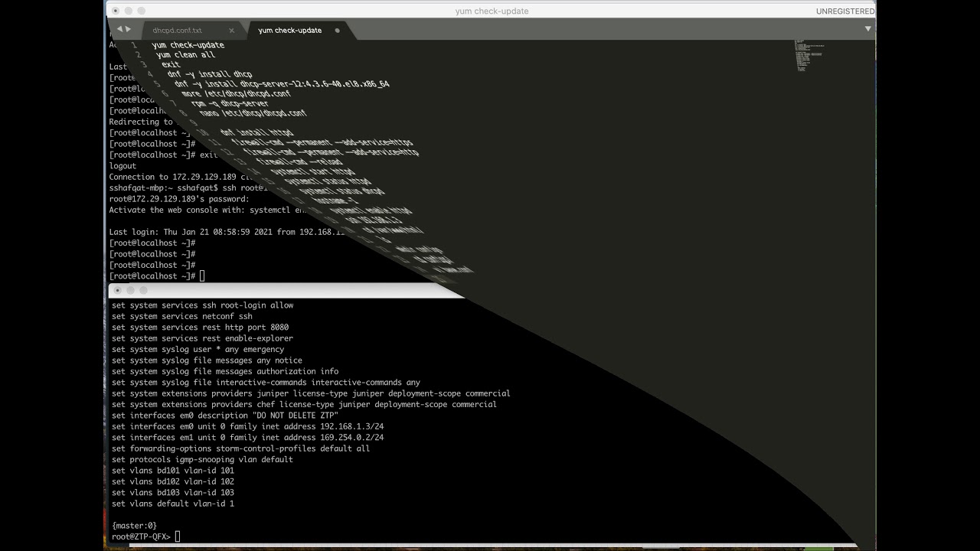This screenshot has width=980, height=551.
Task: Open the tab list dropdown arrow
Action: tap(867, 29)
